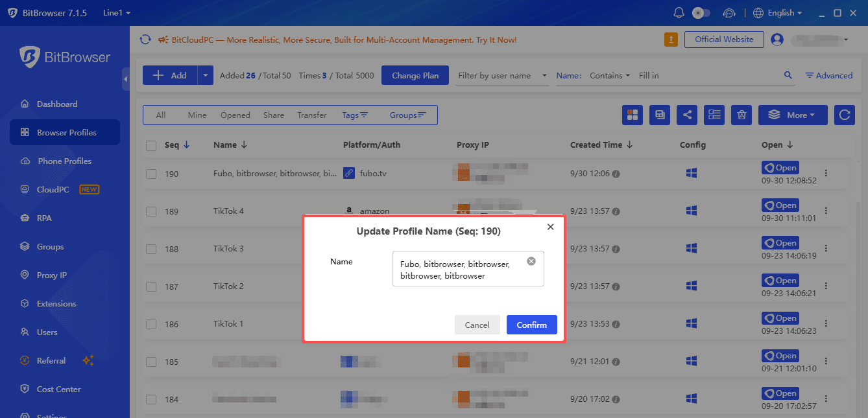Open the BitCloudPC announcement link
868x418 pixels.
344,40
